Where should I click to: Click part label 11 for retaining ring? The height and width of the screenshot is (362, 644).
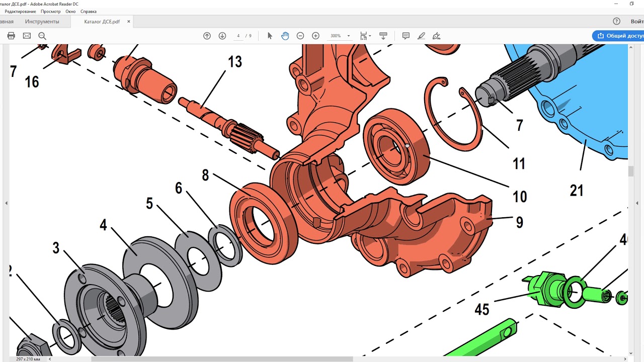click(519, 163)
